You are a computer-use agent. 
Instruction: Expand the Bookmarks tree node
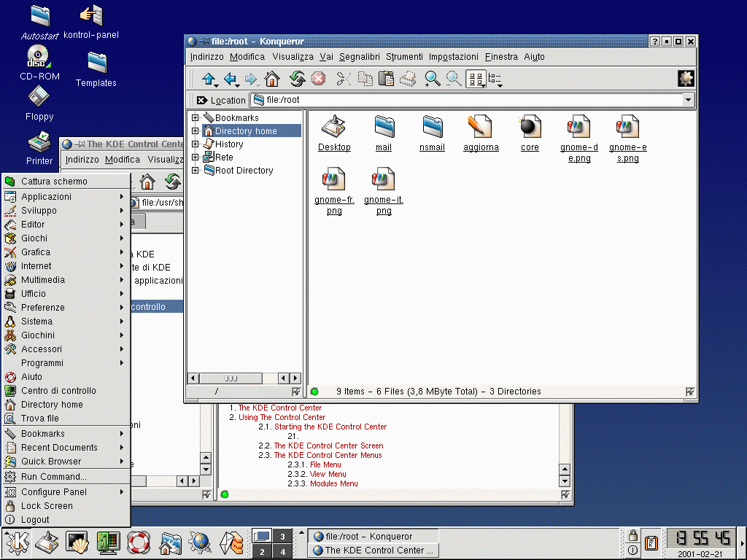coord(196,117)
